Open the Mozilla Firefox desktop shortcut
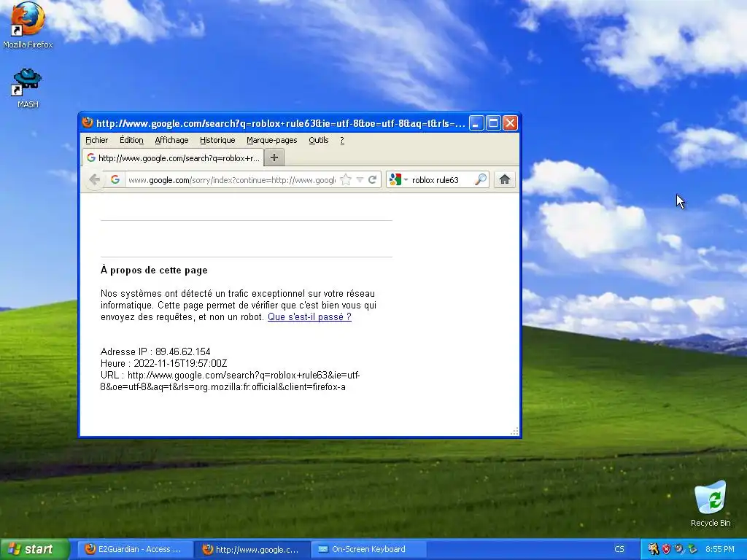 pos(28,25)
